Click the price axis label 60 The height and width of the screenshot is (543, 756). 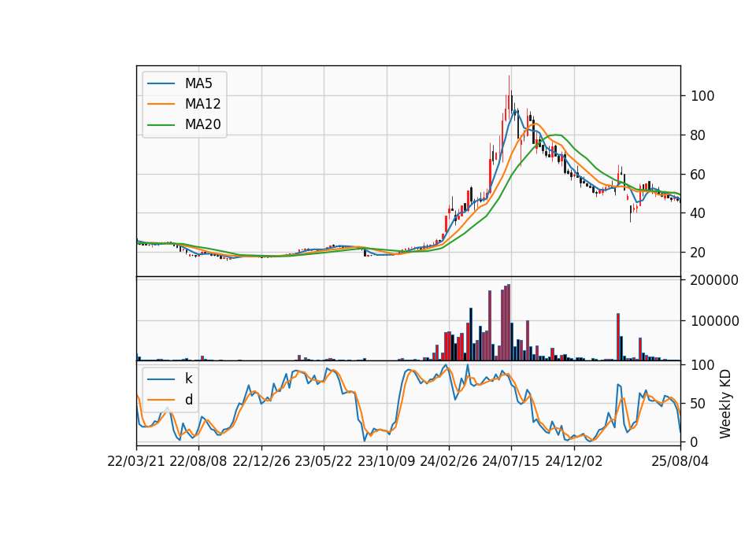(x=699, y=175)
